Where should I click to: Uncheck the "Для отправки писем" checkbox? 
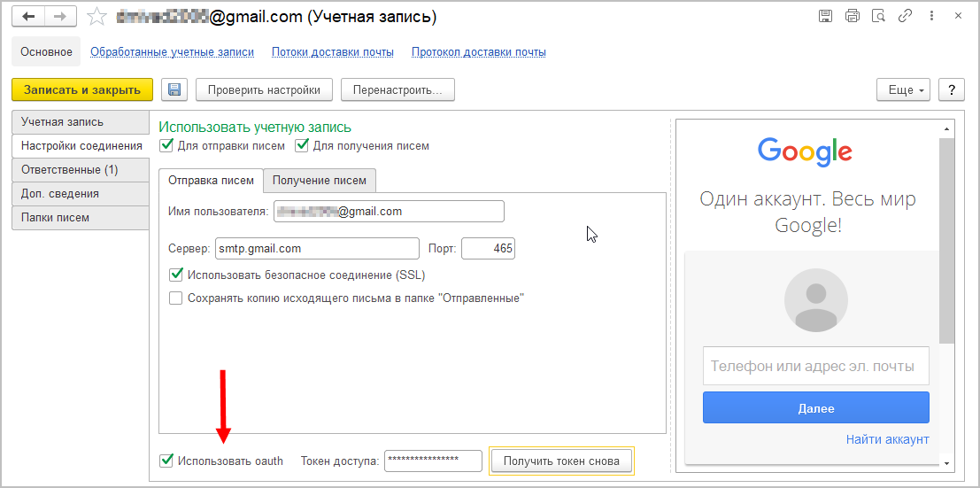click(166, 146)
